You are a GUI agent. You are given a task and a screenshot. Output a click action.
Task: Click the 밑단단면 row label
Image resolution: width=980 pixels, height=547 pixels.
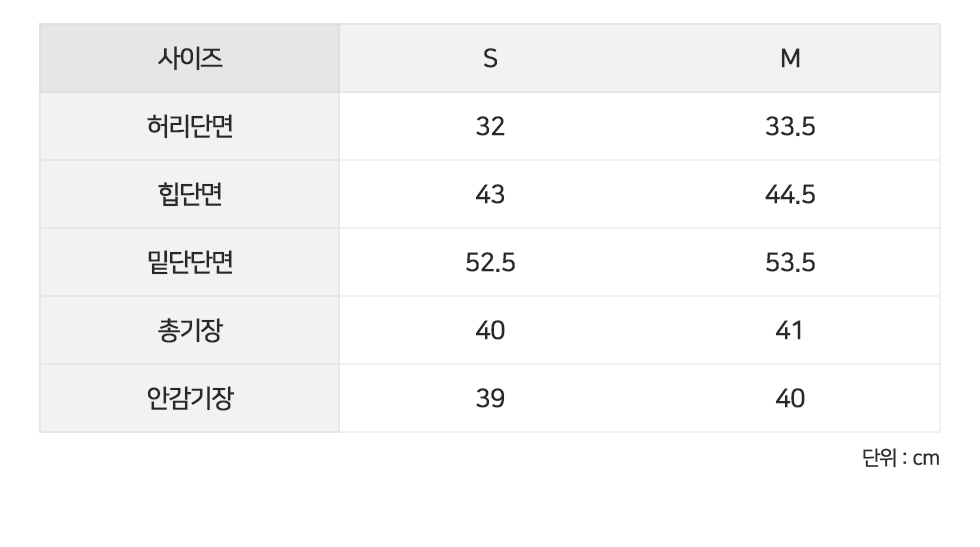190,263
